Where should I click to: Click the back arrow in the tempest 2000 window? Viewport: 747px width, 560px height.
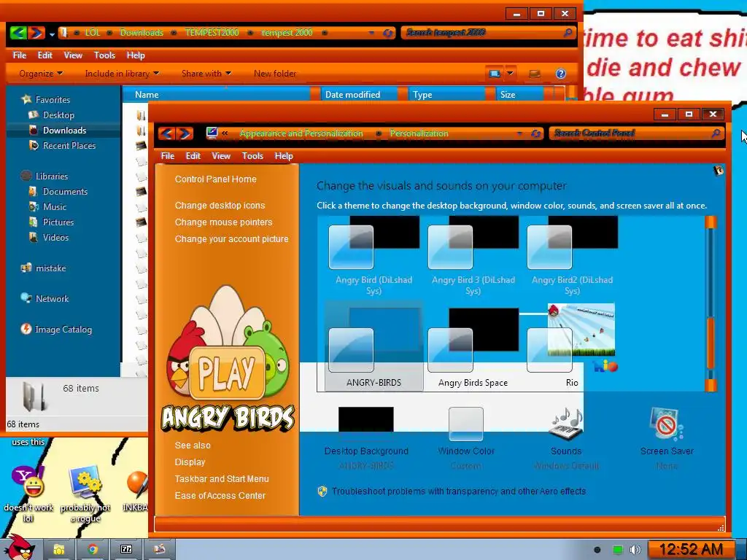[x=18, y=32]
